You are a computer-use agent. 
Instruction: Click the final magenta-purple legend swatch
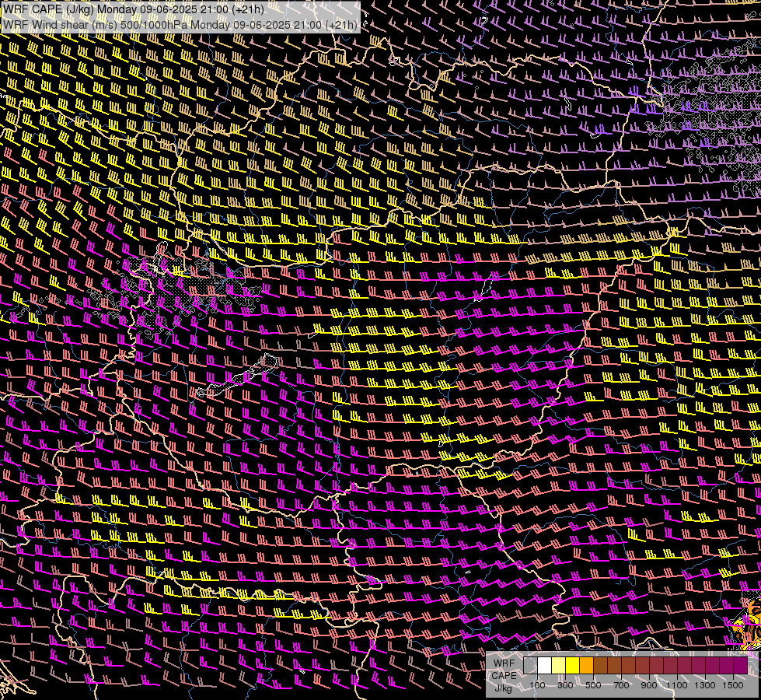click(741, 665)
